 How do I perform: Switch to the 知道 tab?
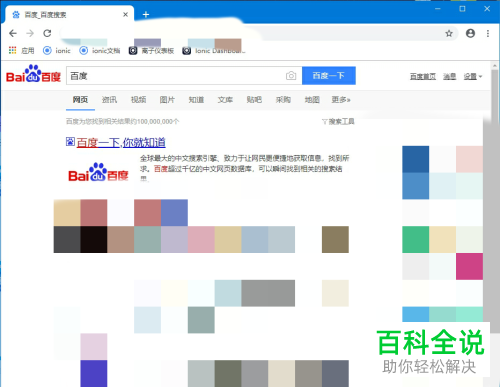(196, 100)
